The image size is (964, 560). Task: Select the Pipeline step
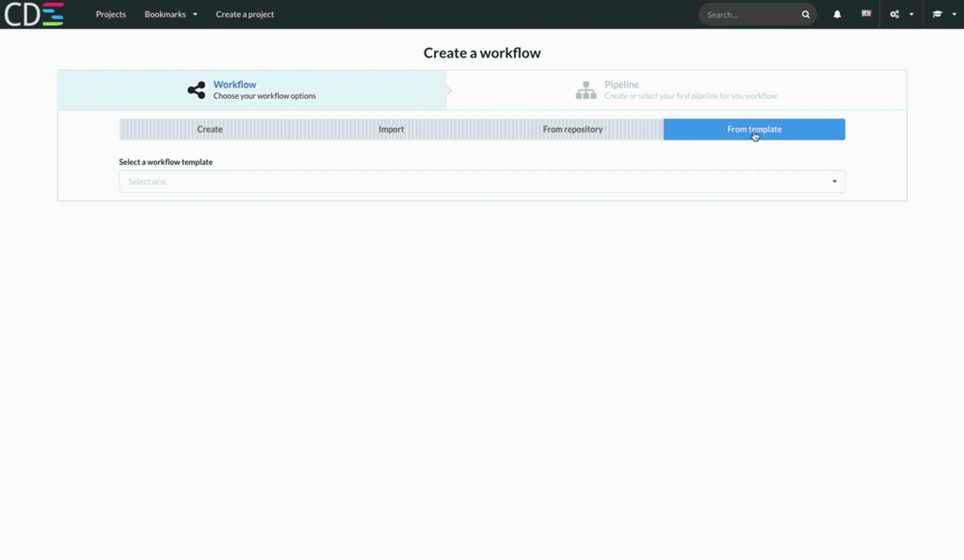coord(676,90)
